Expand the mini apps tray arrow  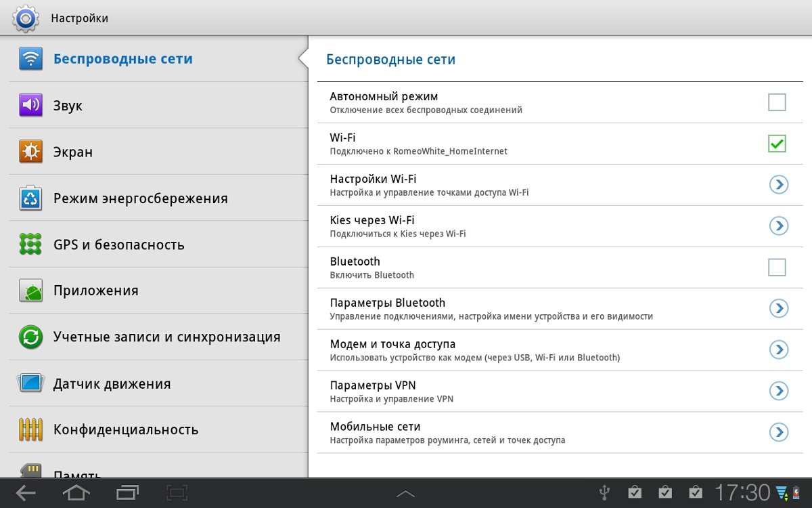pos(406,494)
